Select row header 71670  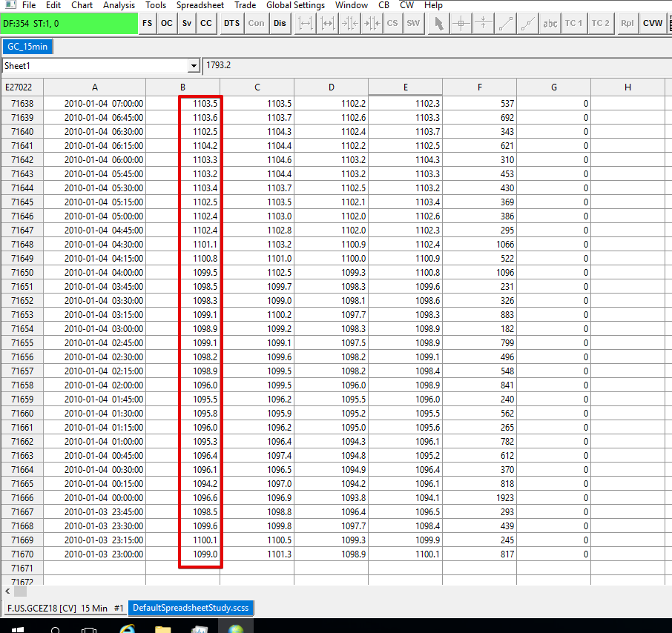click(22, 554)
